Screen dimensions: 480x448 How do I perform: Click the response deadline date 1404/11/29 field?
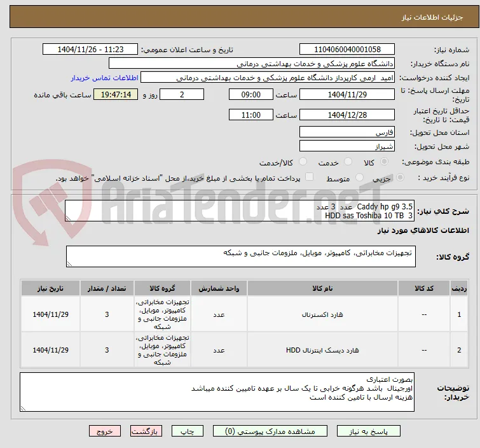[x=347, y=94]
